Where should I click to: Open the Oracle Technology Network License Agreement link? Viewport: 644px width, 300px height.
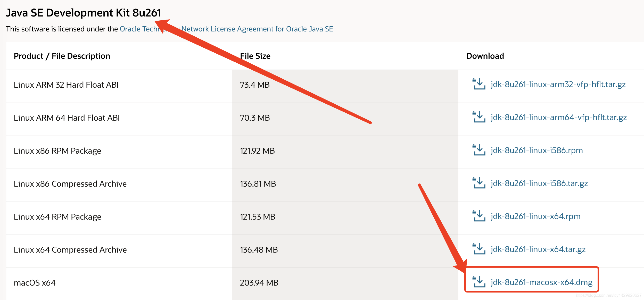[226, 29]
